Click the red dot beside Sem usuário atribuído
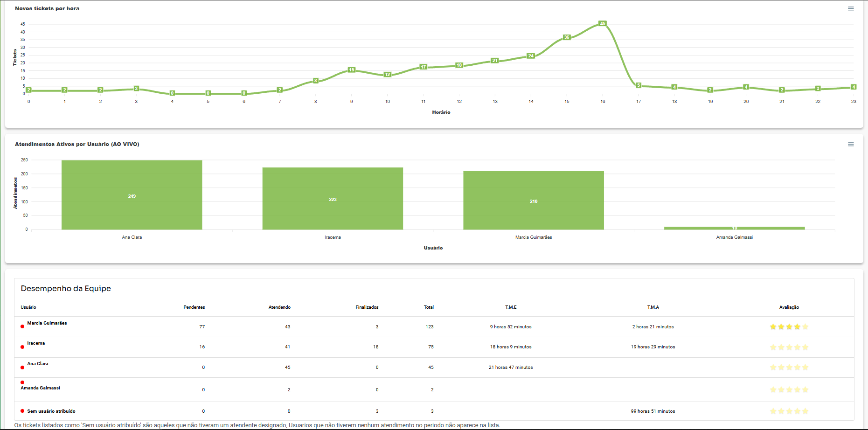 [x=22, y=411]
